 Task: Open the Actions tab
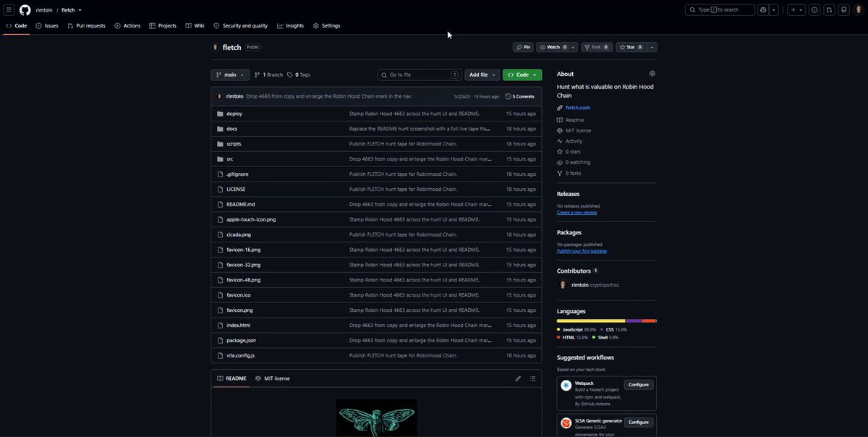pyautogui.click(x=127, y=26)
